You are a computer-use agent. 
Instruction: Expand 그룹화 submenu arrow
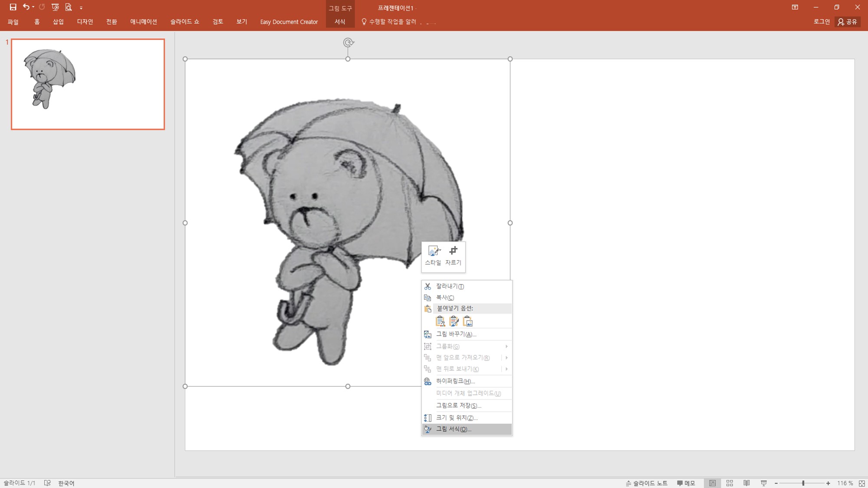tap(506, 346)
